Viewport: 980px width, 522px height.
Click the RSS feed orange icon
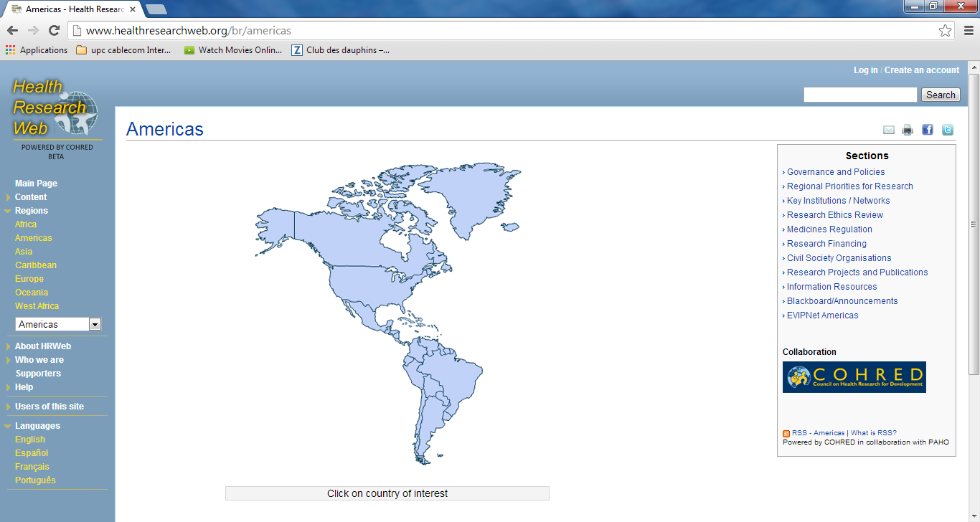786,434
